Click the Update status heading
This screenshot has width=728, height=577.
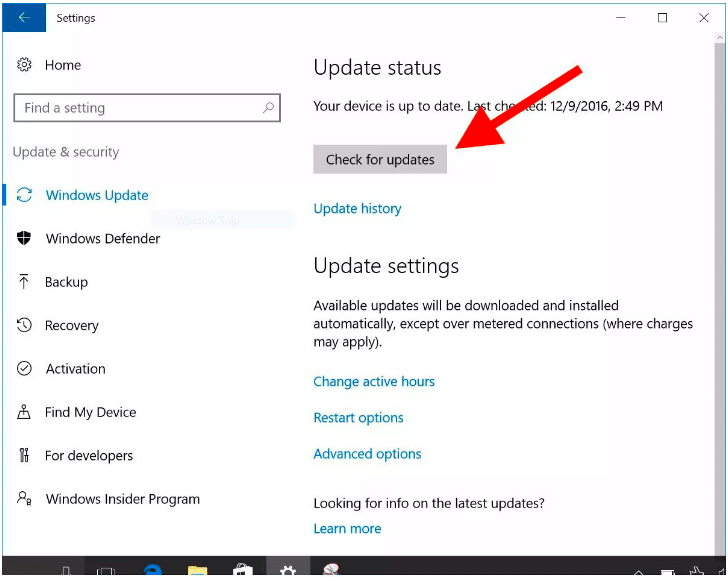377,68
